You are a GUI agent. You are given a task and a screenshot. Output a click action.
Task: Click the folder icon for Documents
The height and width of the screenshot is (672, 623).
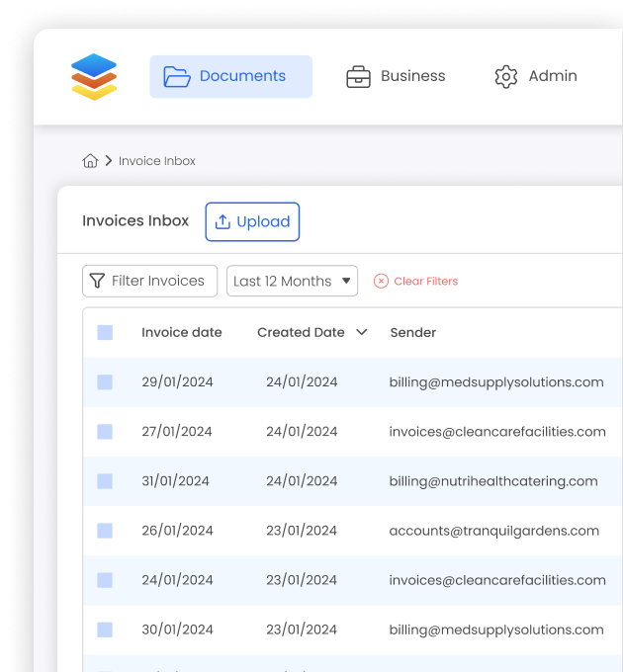click(x=177, y=77)
